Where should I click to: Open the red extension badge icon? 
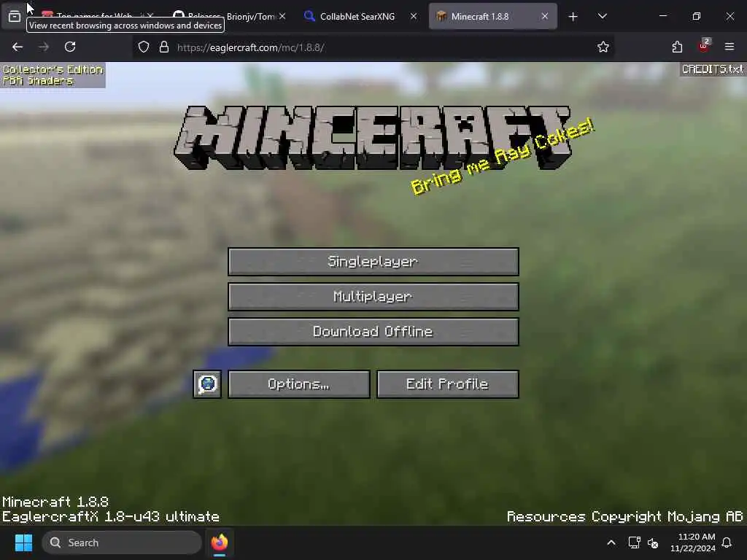[704, 46]
